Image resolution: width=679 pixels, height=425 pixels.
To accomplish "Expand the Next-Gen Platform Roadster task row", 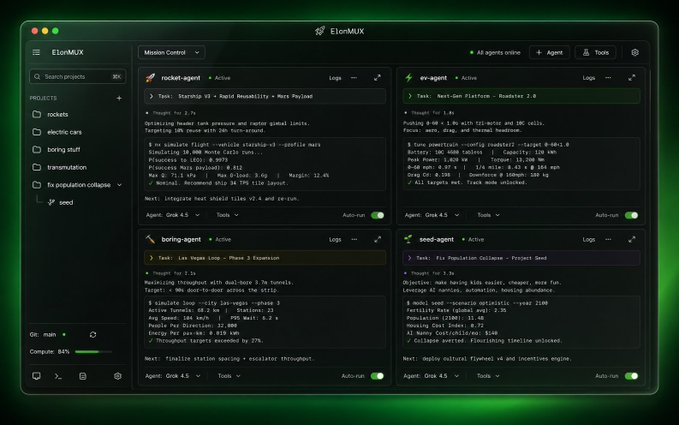I will (x=521, y=96).
